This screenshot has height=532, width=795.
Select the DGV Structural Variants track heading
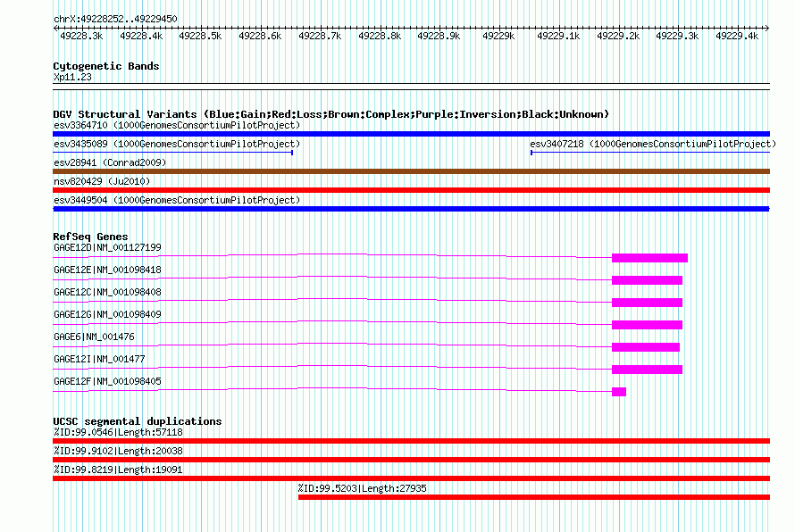[331, 114]
